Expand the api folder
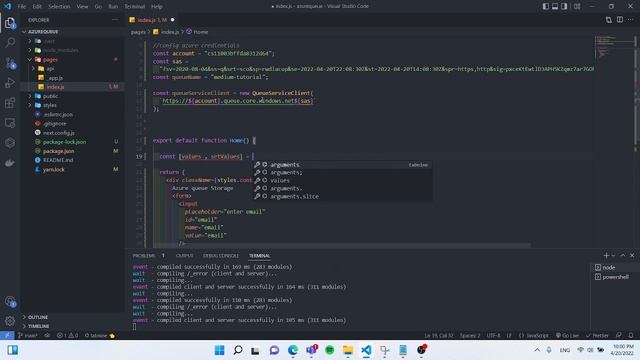This screenshot has height=360, width=640. 50,69
